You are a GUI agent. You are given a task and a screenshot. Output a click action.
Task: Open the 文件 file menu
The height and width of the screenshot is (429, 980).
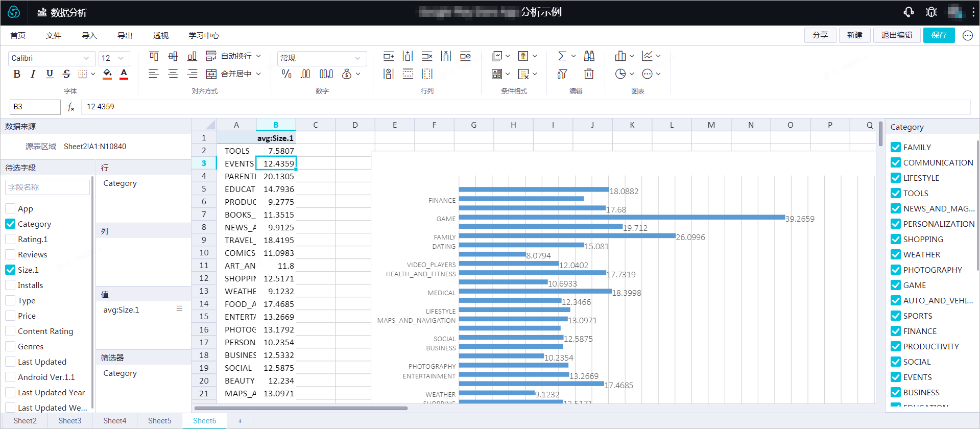[x=54, y=35]
